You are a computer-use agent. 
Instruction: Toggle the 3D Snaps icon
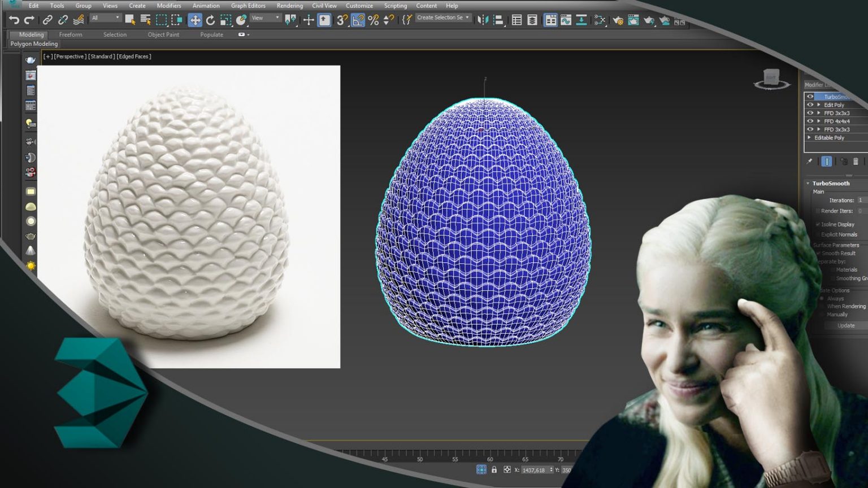[342, 20]
